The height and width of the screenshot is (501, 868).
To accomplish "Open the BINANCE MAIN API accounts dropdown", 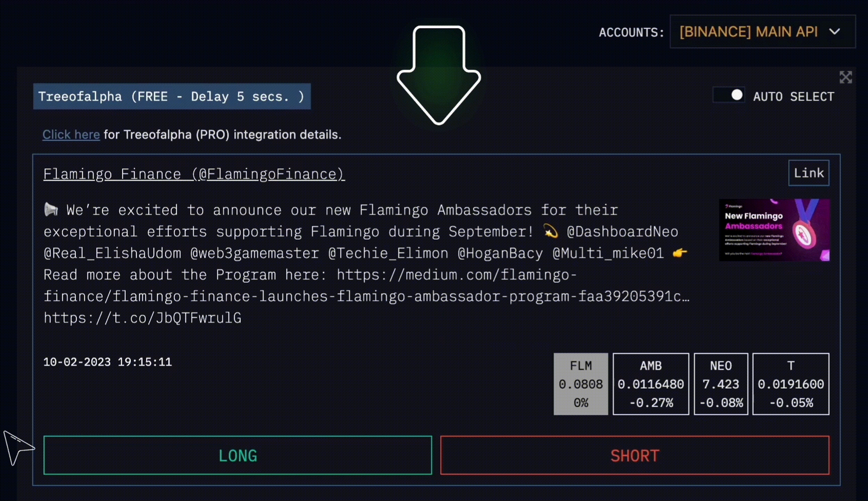I will click(763, 32).
